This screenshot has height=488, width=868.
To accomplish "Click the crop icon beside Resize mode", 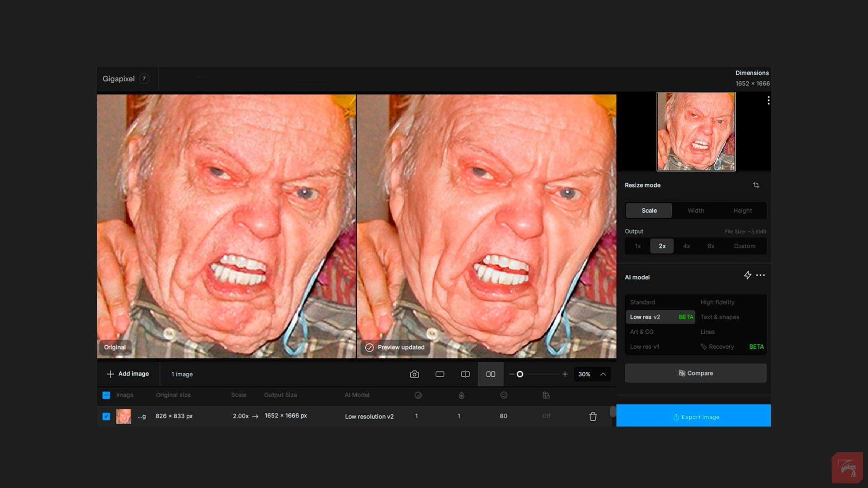I will tap(756, 185).
